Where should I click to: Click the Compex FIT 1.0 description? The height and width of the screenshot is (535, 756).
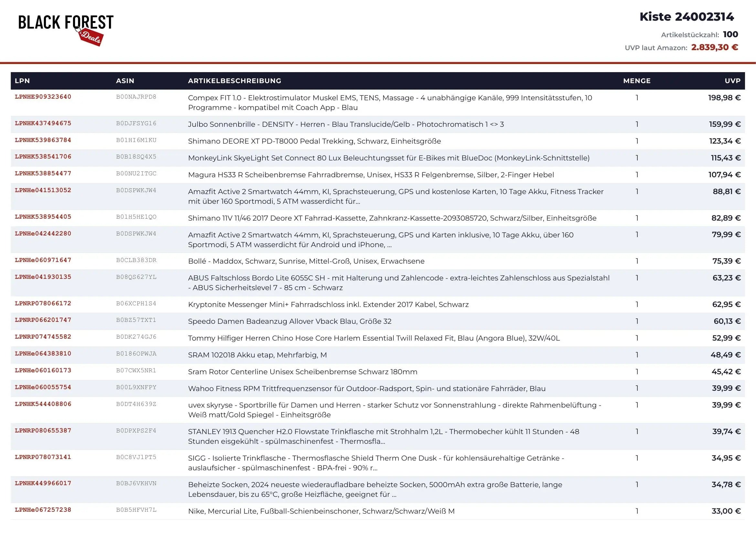pos(390,103)
